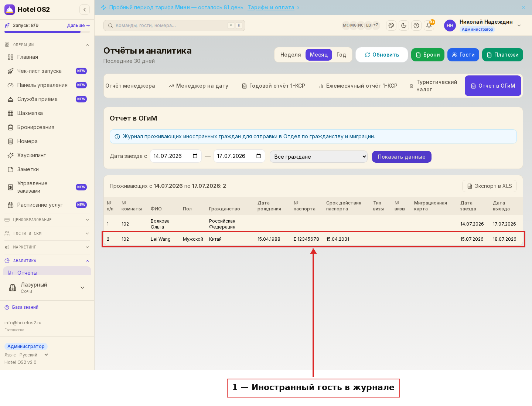
Task: Open the Все граждане citizenship dropdown
Action: point(318,156)
